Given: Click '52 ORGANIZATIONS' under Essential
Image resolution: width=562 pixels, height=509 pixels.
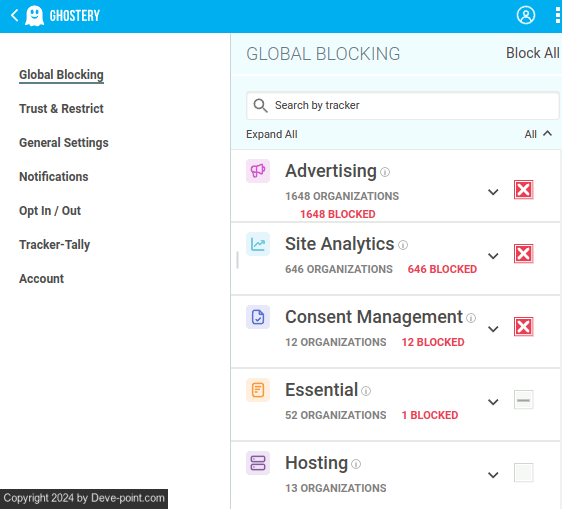Looking at the screenshot, I should pos(336,415).
